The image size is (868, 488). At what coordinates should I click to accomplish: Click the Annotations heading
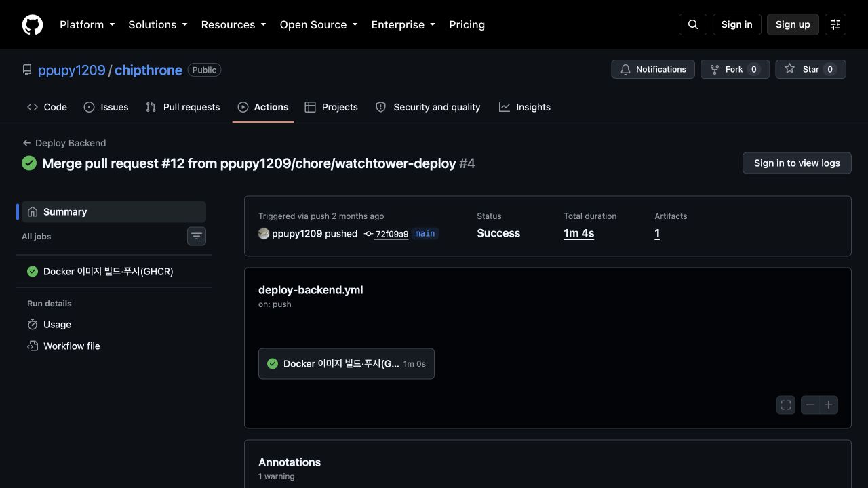pyautogui.click(x=290, y=462)
